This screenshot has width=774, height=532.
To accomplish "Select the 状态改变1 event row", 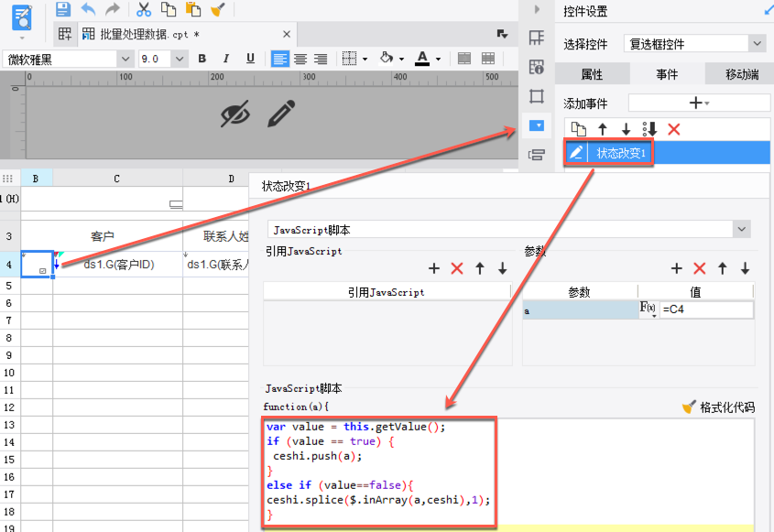I will 668,153.
